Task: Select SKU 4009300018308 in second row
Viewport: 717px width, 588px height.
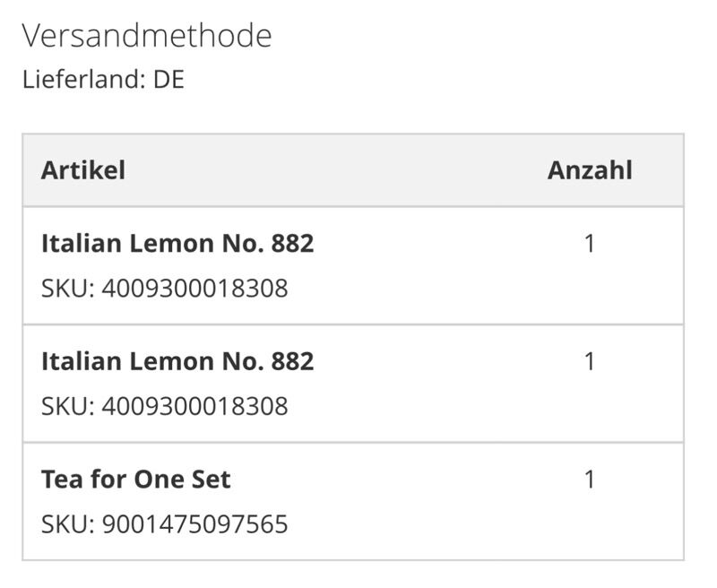Action: click(165, 406)
